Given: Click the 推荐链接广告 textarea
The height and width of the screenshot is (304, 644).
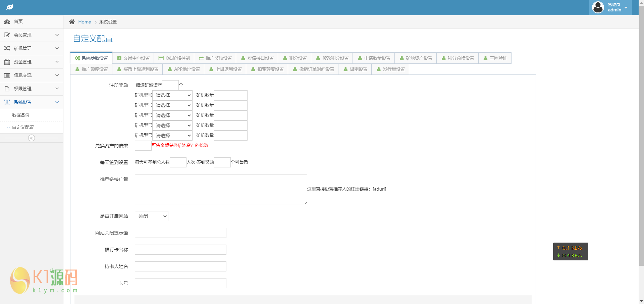Looking at the screenshot, I should pos(221,189).
